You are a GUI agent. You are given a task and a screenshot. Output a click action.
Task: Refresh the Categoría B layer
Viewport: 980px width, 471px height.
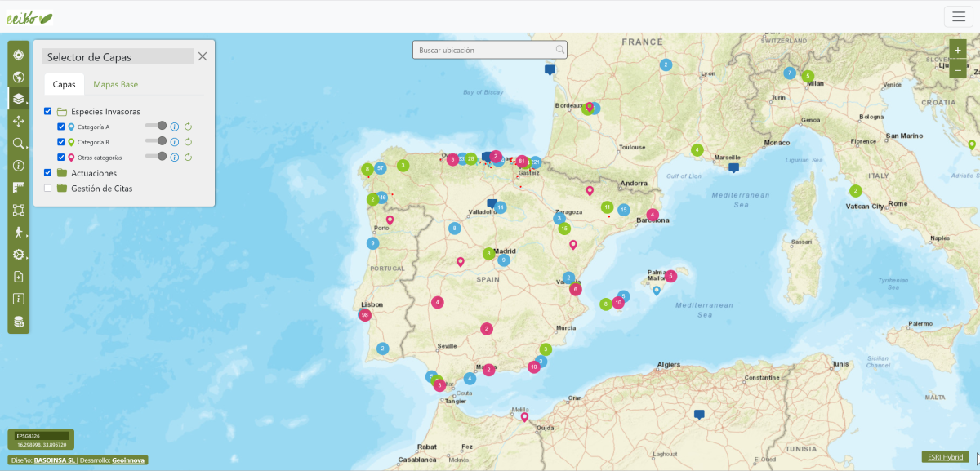188,142
